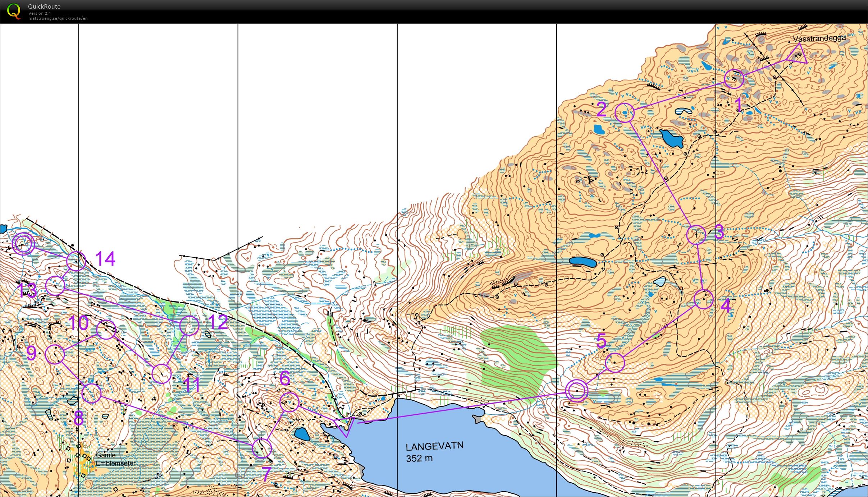Select control circle 5 on the map
This screenshot has height=497, width=868.
click(615, 363)
